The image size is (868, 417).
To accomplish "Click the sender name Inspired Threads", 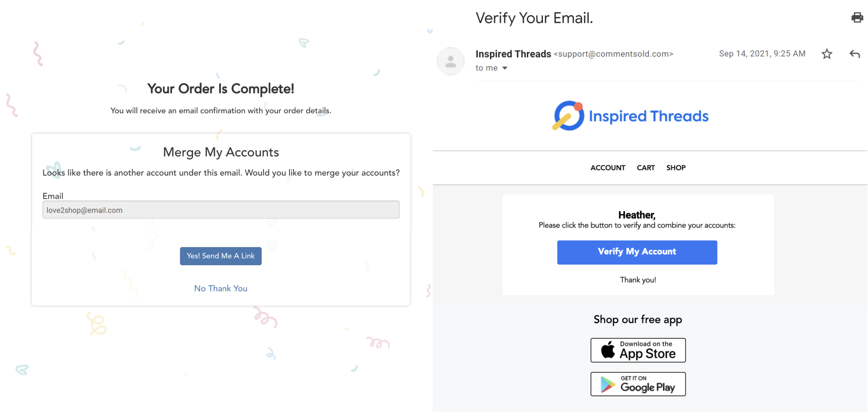I will [x=513, y=54].
